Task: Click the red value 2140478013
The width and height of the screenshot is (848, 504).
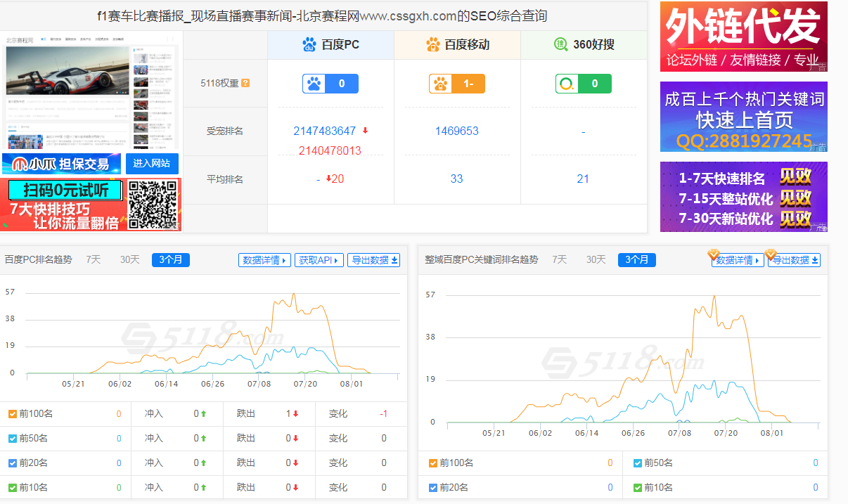Action: [x=330, y=150]
